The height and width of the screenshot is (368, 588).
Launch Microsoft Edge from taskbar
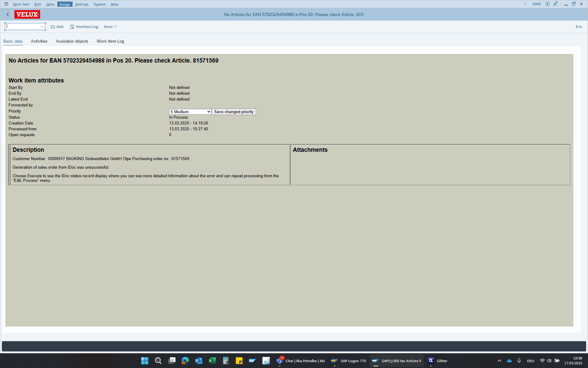pyautogui.click(x=185, y=361)
